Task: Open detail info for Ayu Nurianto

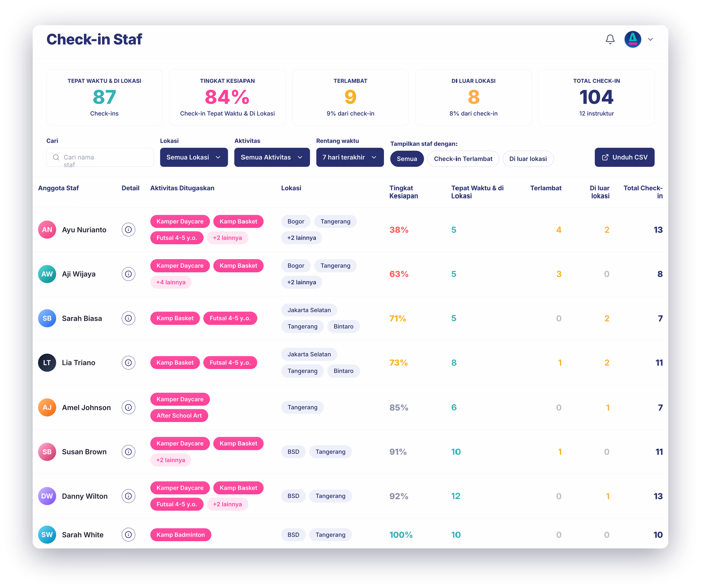Action: (x=129, y=230)
